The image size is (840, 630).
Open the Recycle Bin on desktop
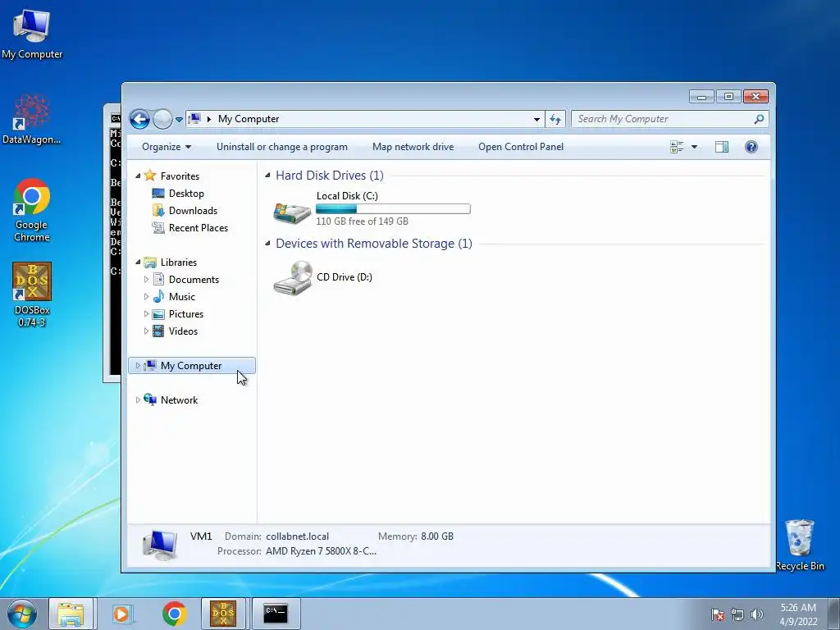pyautogui.click(x=800, y=546)
